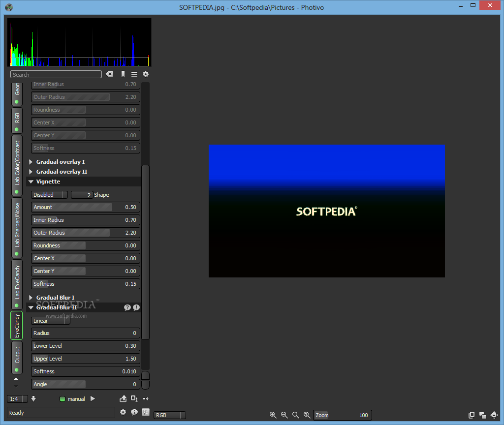This screenshot has height=425, width=504.
Task: Click the Vignette Center X slider
Action: coord(86,258)
